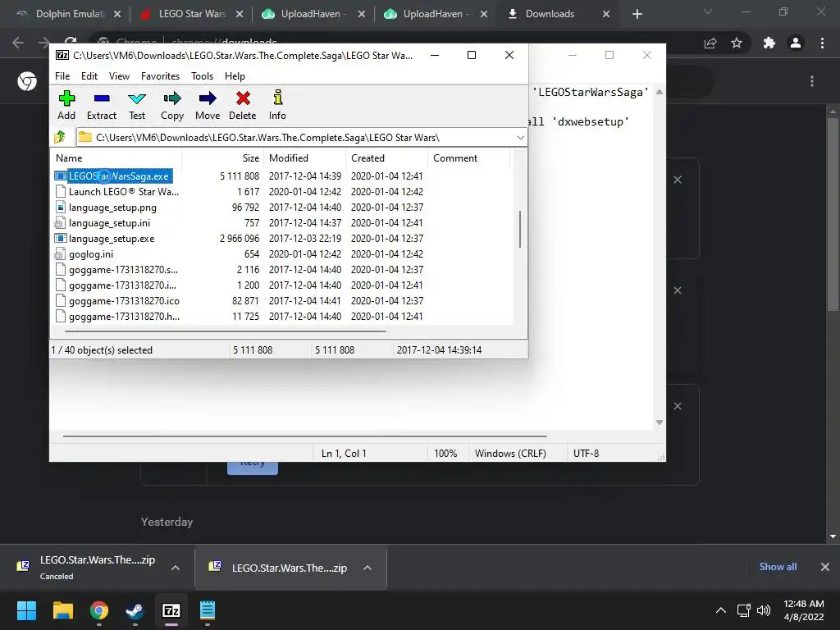Select goggame-1731318270.ico file
The width and height of the screenshot is (840, 630).
click(125, 300)
